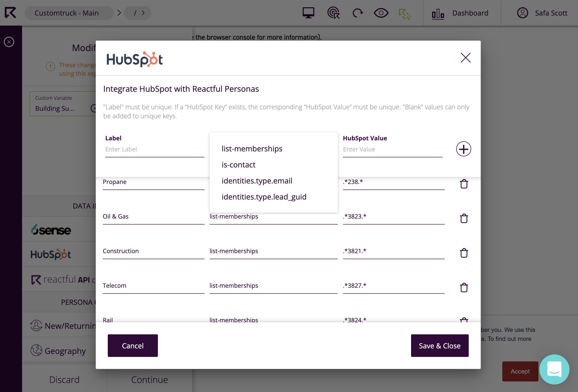Delete the Telecom row
The image size is (578, 392).
tap(464, 287)
